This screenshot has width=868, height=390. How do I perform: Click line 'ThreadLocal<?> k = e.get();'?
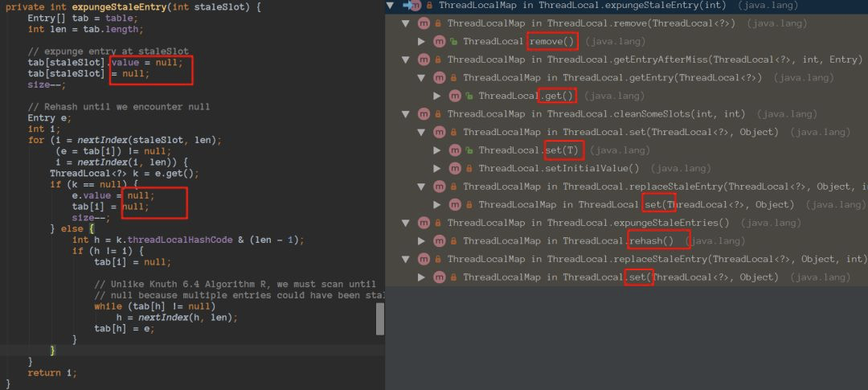point(125,174)
